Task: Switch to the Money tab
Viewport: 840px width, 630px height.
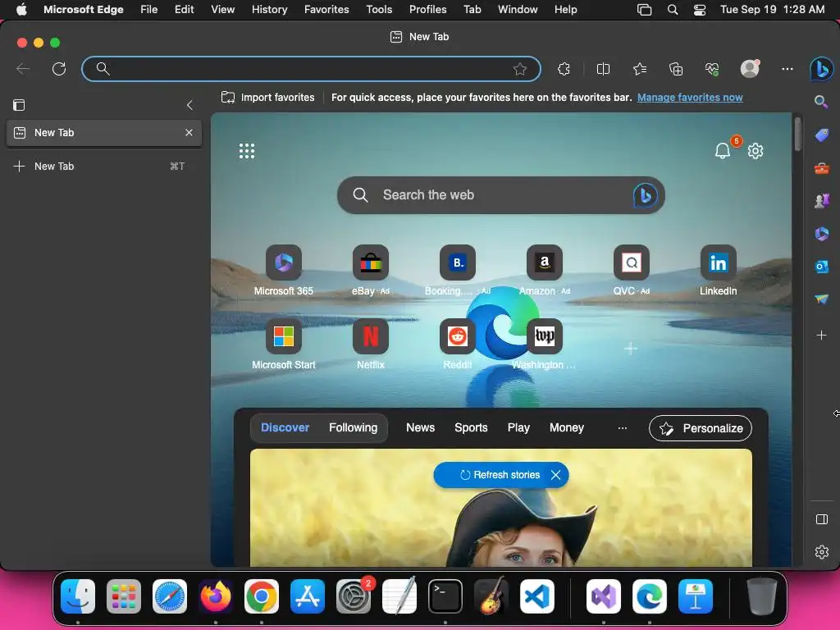Action: pos(566,427)
